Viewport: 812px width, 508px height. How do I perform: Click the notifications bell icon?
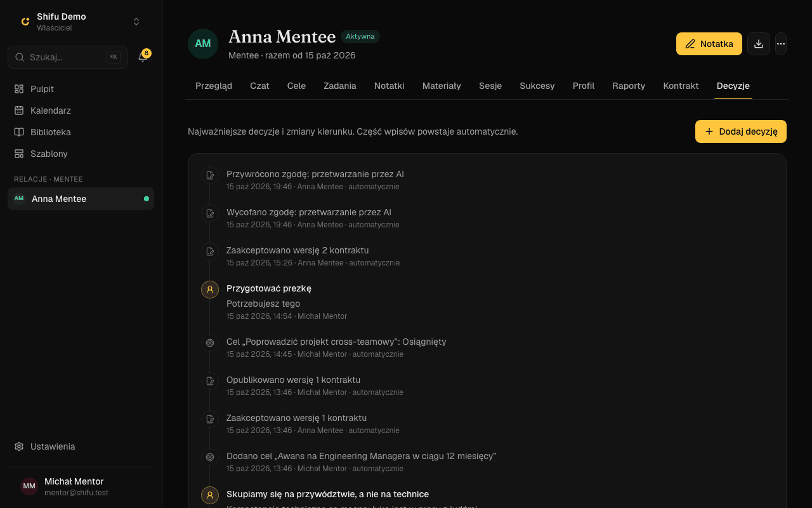(x=143, y=57)
